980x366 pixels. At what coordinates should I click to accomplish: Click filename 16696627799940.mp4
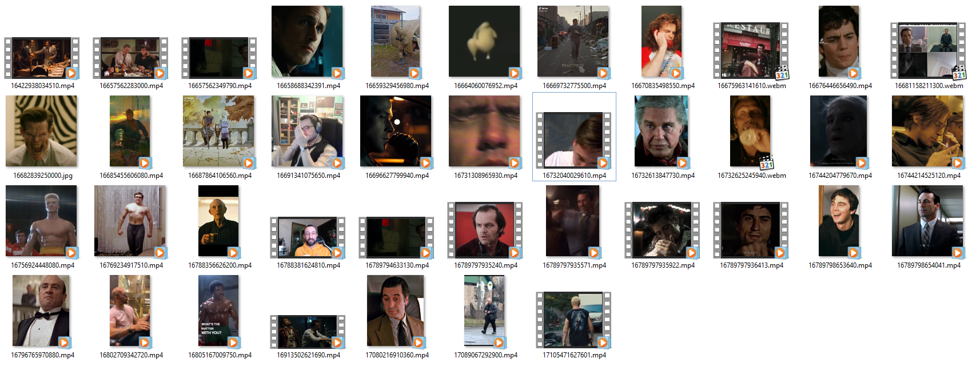[x=397, y=176]
